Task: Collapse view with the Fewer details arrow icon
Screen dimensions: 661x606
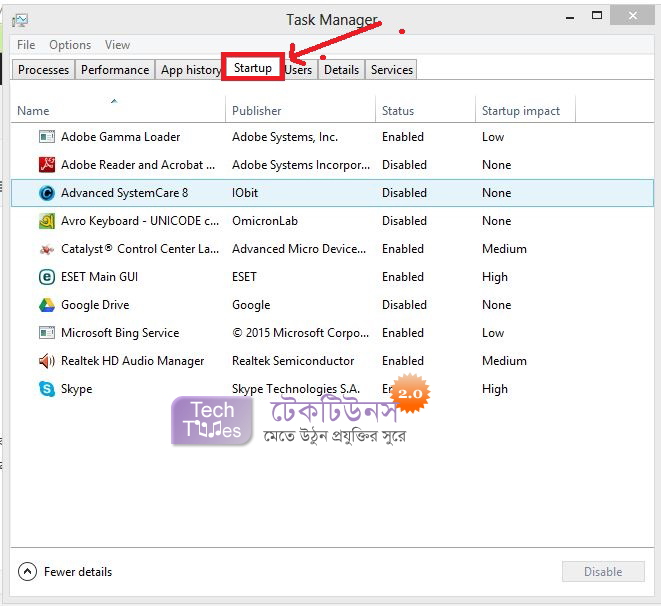Action: [x=27, y=571]
